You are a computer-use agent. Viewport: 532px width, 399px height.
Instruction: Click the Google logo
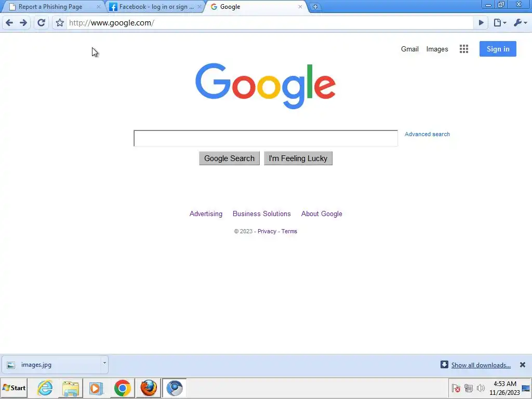[265, 86]
